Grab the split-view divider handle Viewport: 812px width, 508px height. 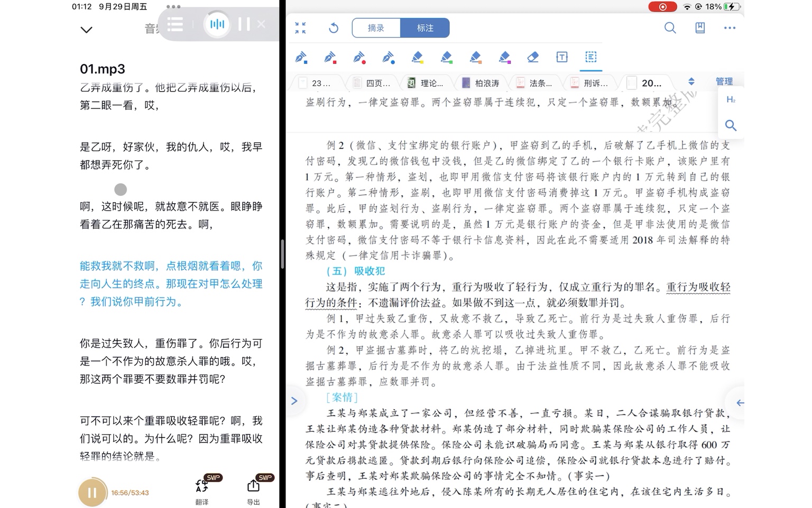[282, 254]
